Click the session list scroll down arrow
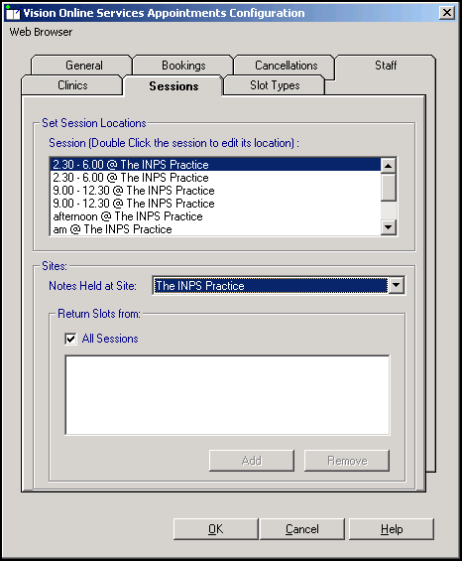Viewport: 462px width, 561px height. pos(388,227)
